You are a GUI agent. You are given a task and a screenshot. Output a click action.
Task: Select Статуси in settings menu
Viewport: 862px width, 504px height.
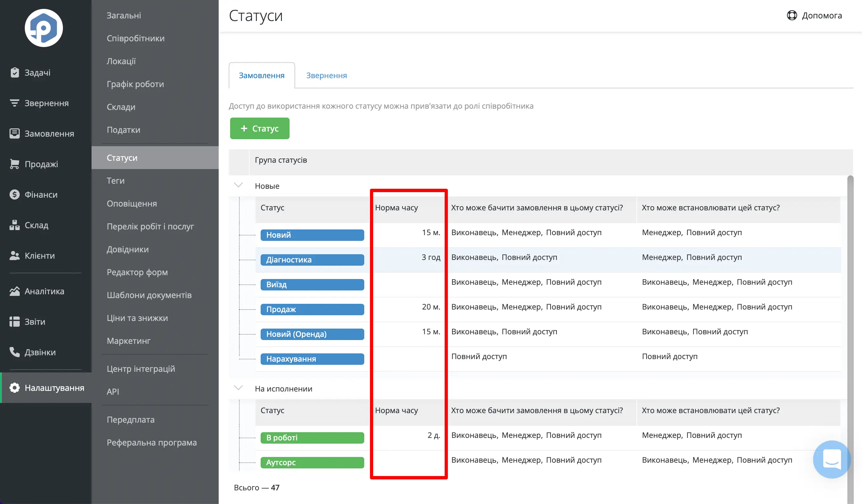[155, 158]
